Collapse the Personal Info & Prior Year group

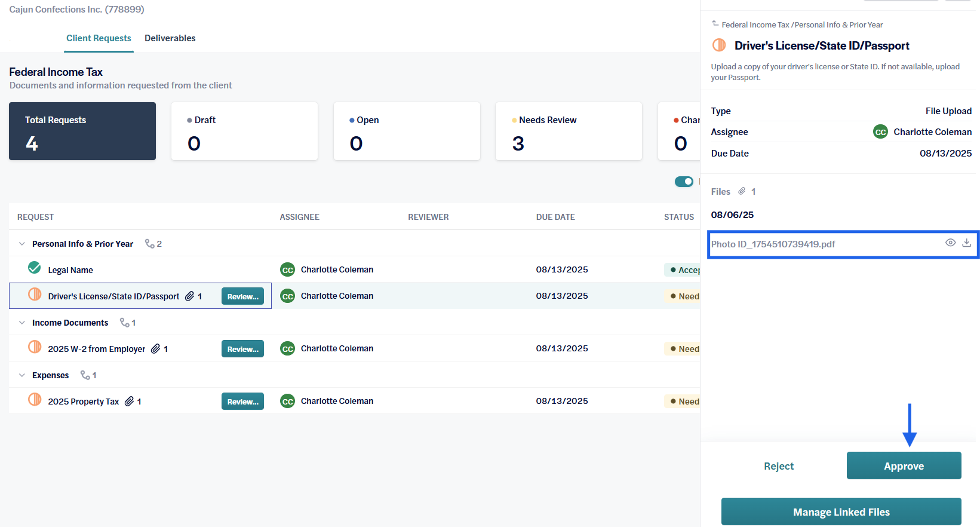click(22, 244)
